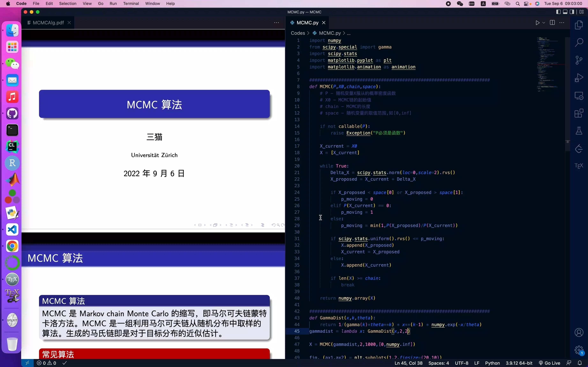Open Source Control view

[579, 60]
